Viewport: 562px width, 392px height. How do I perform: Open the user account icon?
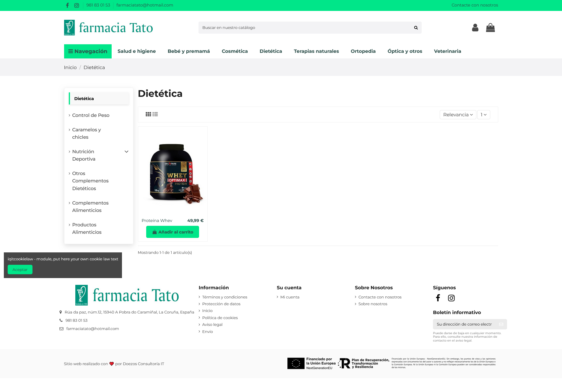pyautogui.click(x=475, y=28)
